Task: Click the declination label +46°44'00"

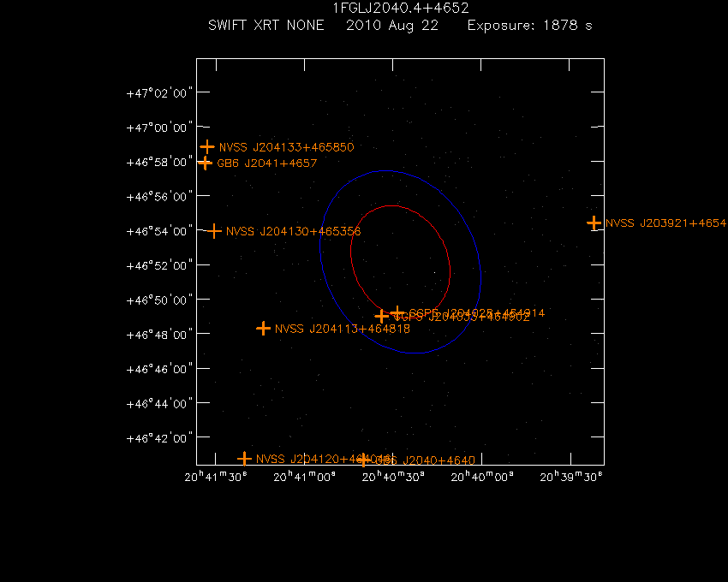Action: tap(159, 404)
